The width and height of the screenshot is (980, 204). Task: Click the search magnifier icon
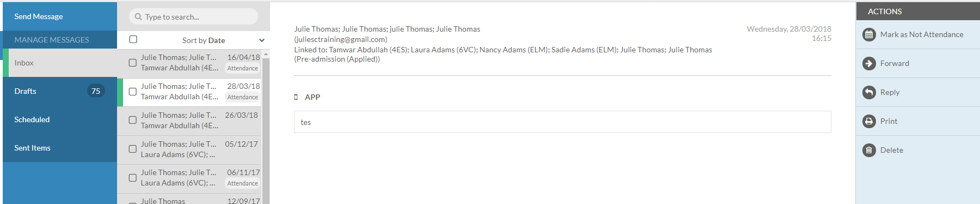[x=138, y=17]
